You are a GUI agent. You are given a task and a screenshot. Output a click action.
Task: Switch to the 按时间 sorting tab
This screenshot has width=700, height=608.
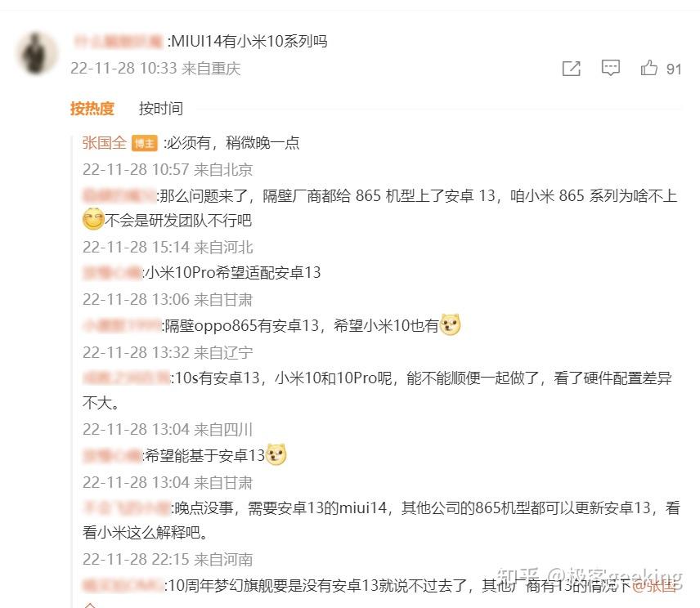(x=161, y=109)
